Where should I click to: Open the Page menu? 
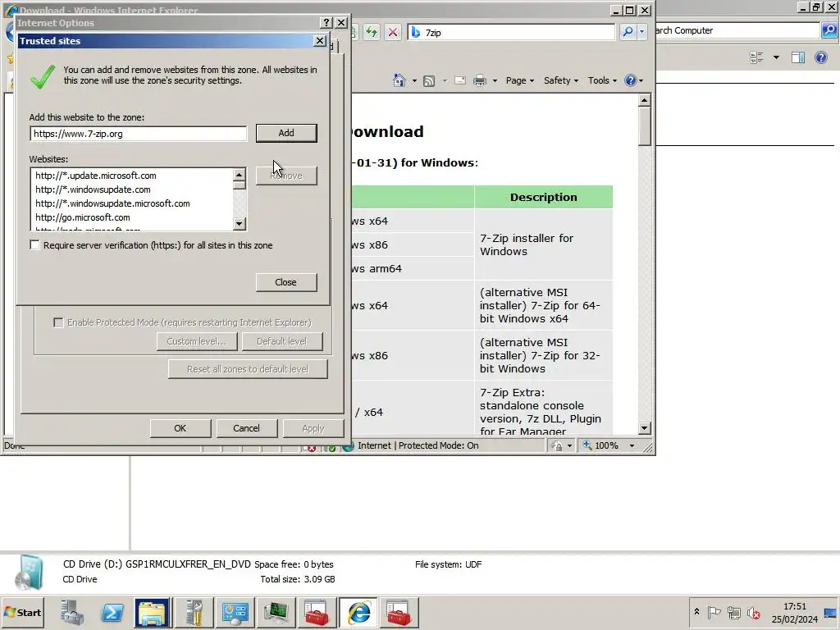click(x=519, y=80)
